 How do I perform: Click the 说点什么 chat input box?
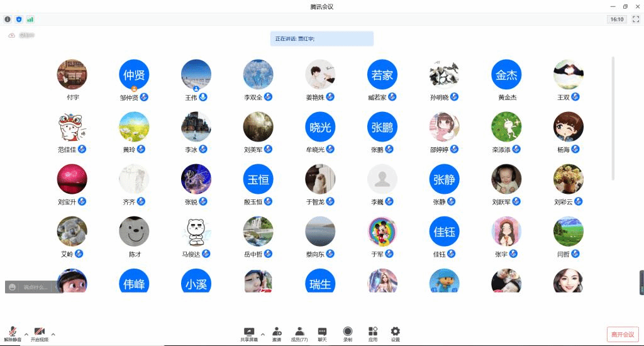click(36, 287)
